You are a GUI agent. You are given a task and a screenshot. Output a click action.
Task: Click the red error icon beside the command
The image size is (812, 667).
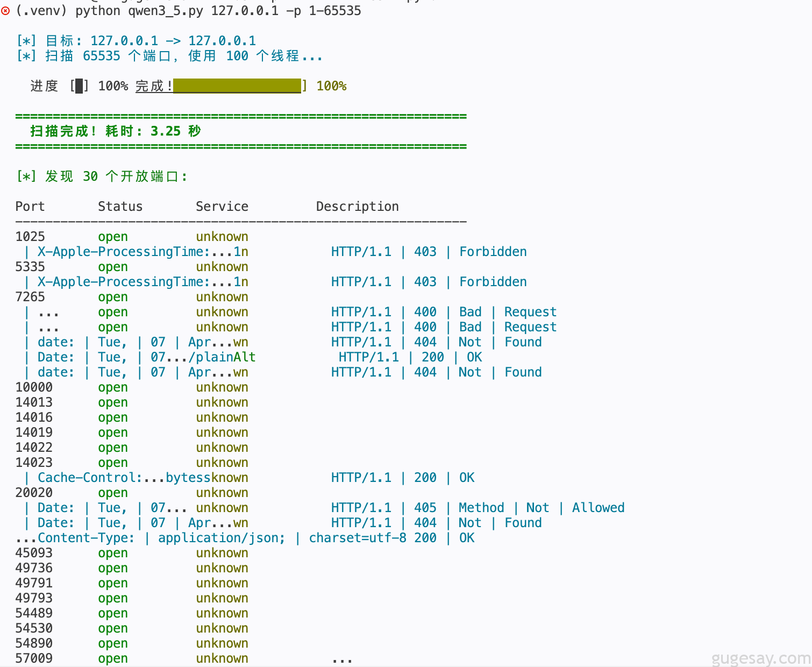tap(5, 11)
